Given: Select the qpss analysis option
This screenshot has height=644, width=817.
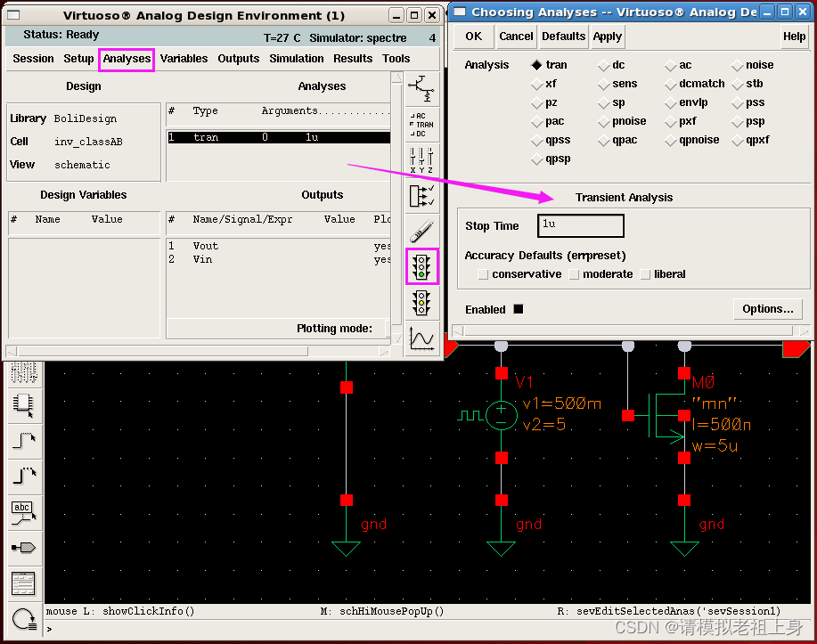Looking at the screenshot, I should click(536, 140).
